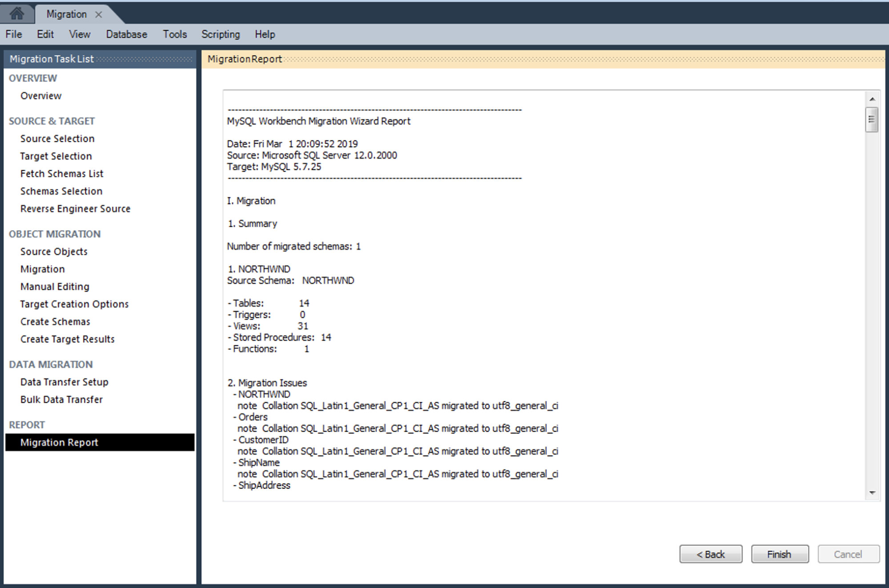Select Overview in the task list

[41, 96]
